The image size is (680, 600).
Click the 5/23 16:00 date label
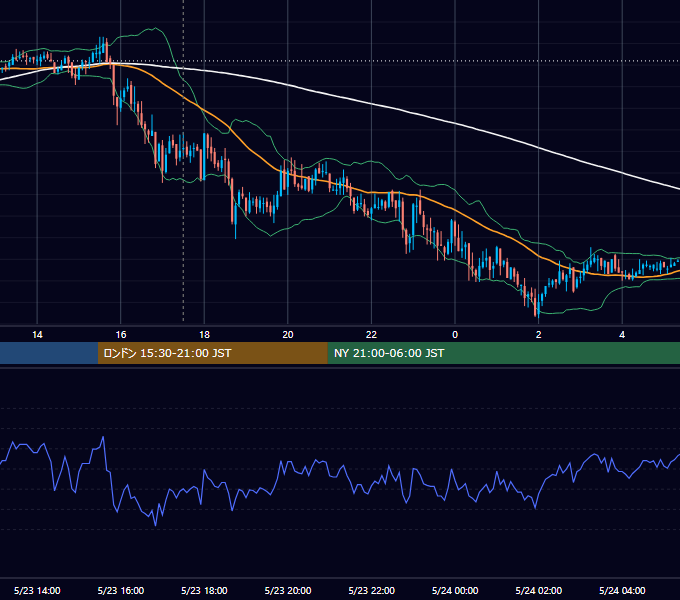coord(121,590)
